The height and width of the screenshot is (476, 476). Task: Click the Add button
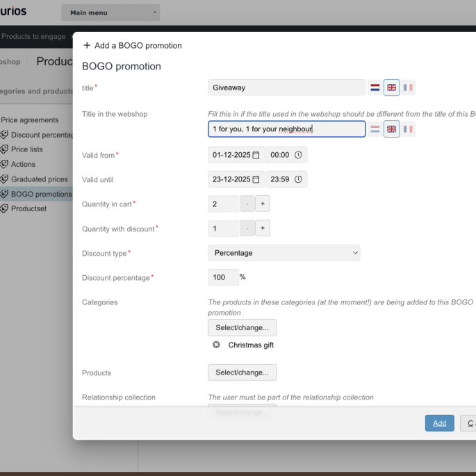coord(439,423)
